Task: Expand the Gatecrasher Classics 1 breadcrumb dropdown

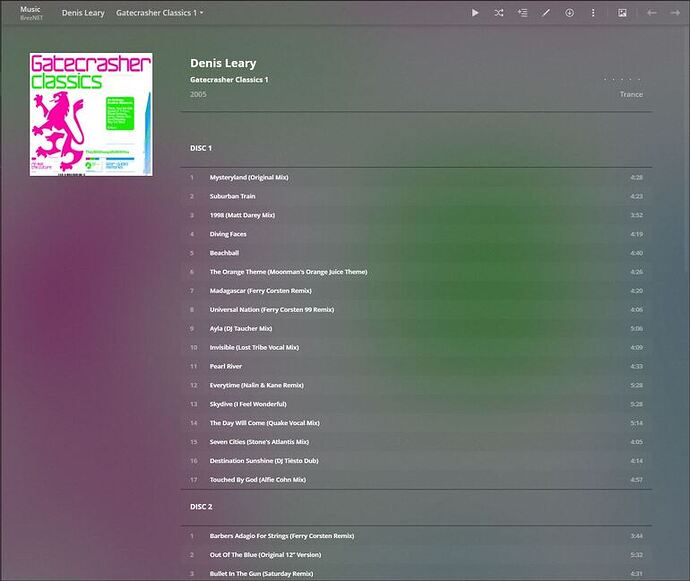Action: click(x=159, y=13)
